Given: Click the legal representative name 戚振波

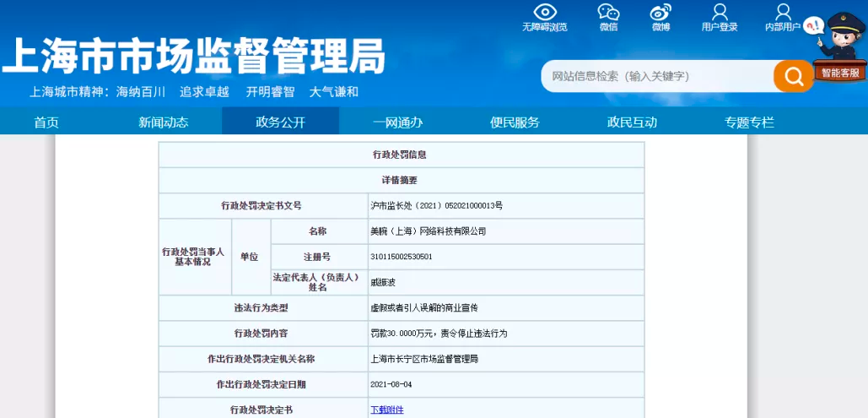Looking at the screenshot, I should point(382,283).
